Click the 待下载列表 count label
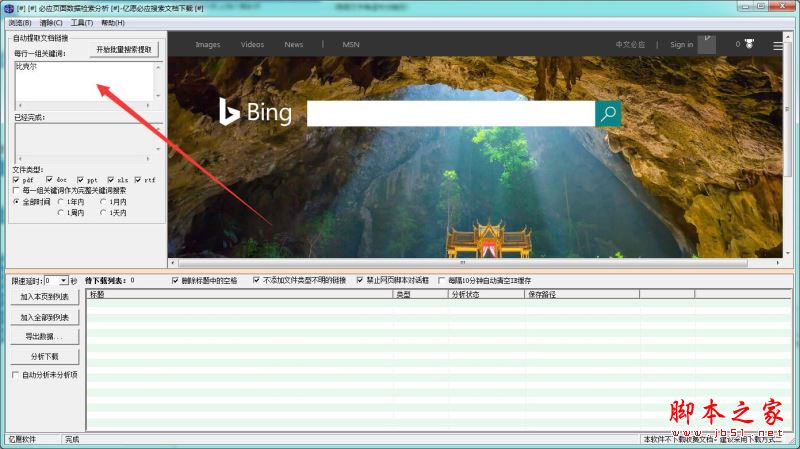Image resolution: width=800 pixels, height=449 pixels. (110, 281)
